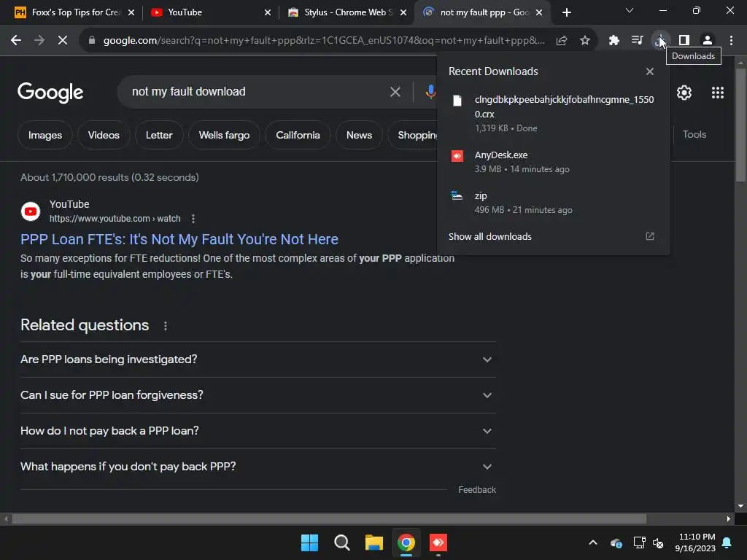This screenshot has height=560, width=747.
Task: Click the youtube.com watch URL
Action: tap(115, 219)
